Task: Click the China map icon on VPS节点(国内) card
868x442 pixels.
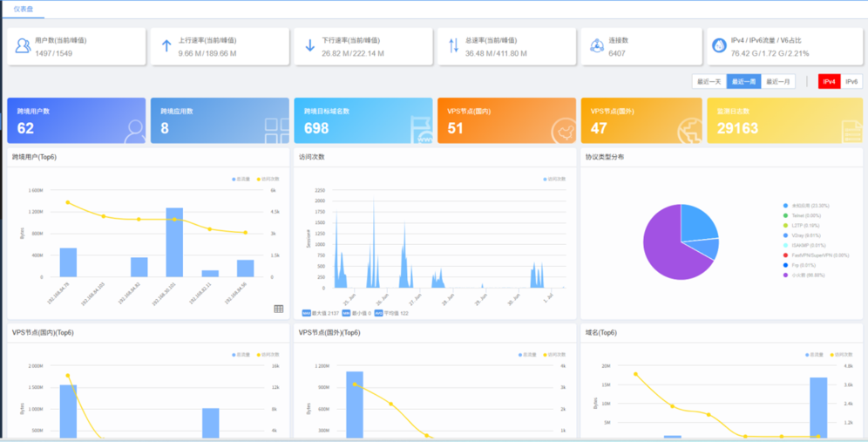Action: [564, 132]
